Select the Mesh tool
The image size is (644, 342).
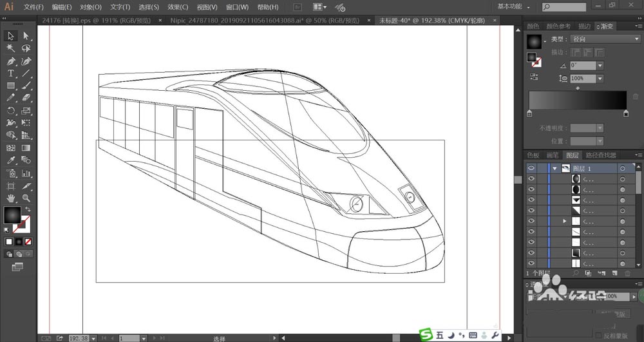click(x=11, y=147)
